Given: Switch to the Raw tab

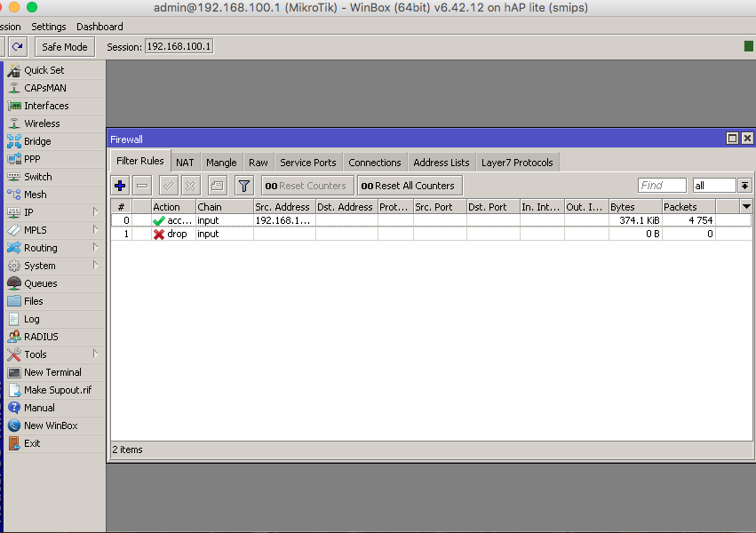Looking at the screenshot, I should pos(259,163).
